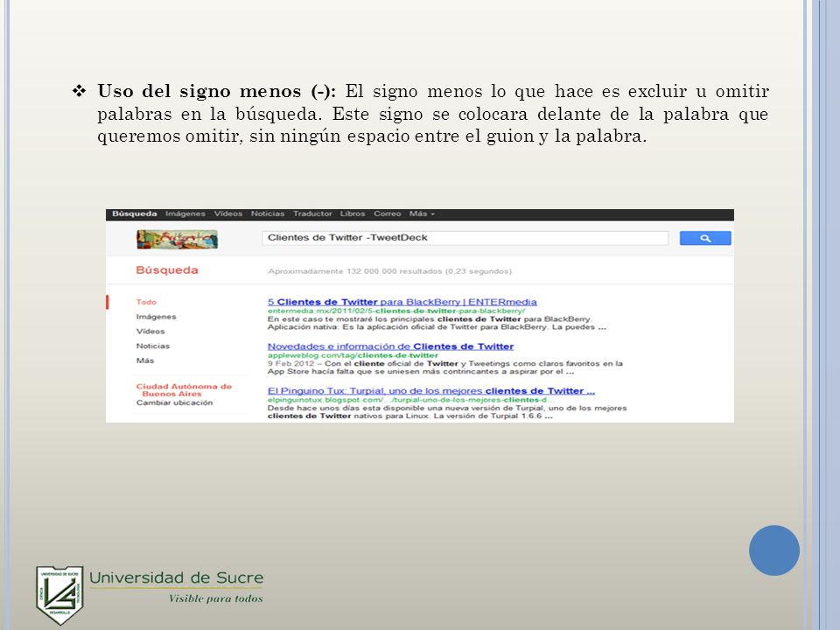Open result El Pinguino Tux: Turpial
This screenshot has height=630, width=840.
tap(431, 391)
